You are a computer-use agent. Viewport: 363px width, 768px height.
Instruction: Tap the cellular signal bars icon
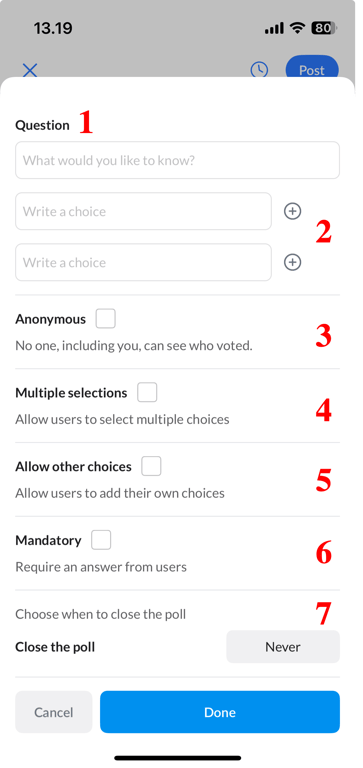274,29
